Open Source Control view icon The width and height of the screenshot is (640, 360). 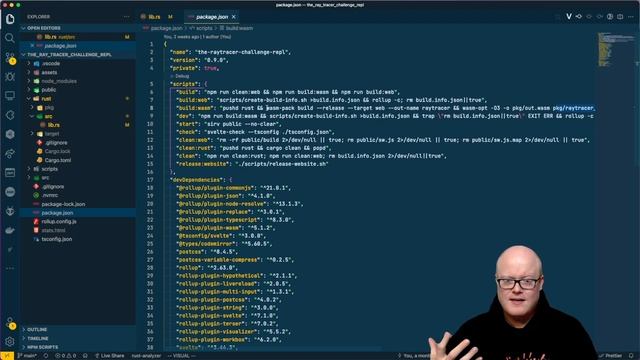[x=10, y=58]
